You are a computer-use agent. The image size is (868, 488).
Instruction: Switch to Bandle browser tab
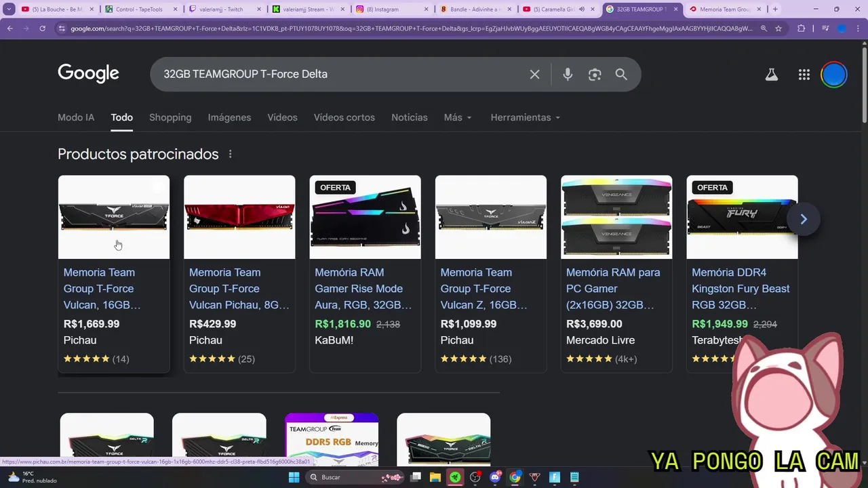(476, 9)
